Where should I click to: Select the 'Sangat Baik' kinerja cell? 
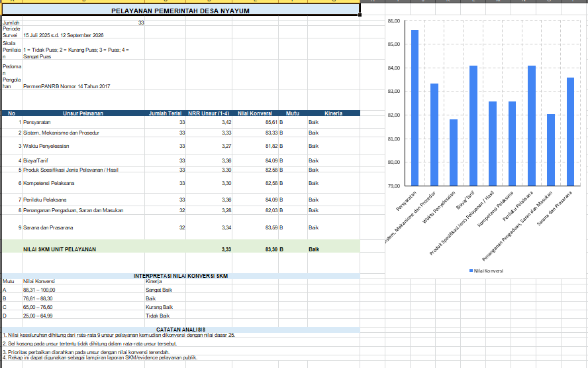(x=165, y=290)
